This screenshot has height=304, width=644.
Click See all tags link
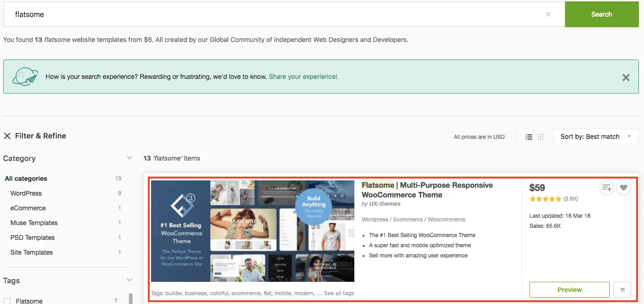pos(339,293)
